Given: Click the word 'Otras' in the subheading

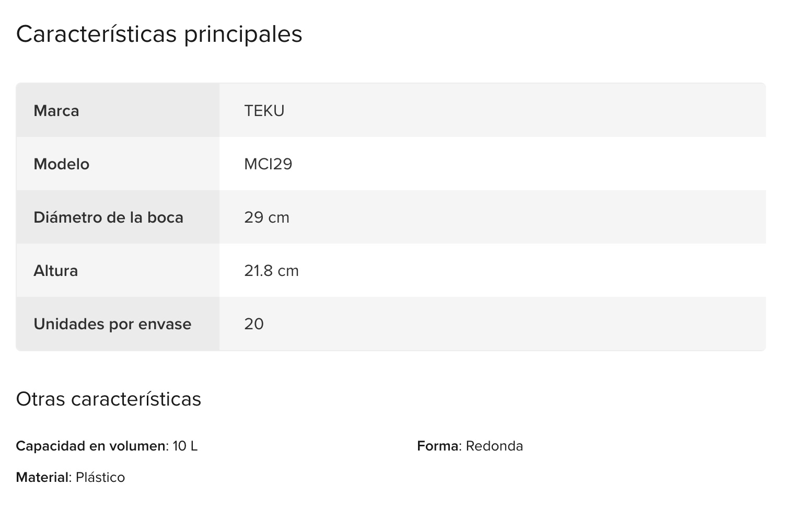Looking at the screenshot, I should coord(40,399).
